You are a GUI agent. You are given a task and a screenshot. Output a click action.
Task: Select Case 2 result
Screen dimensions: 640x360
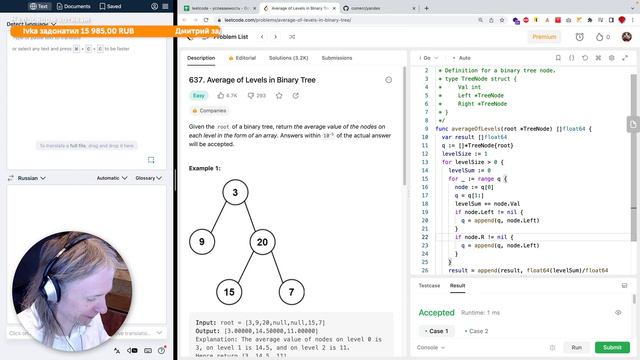click(x=476, y=331)
